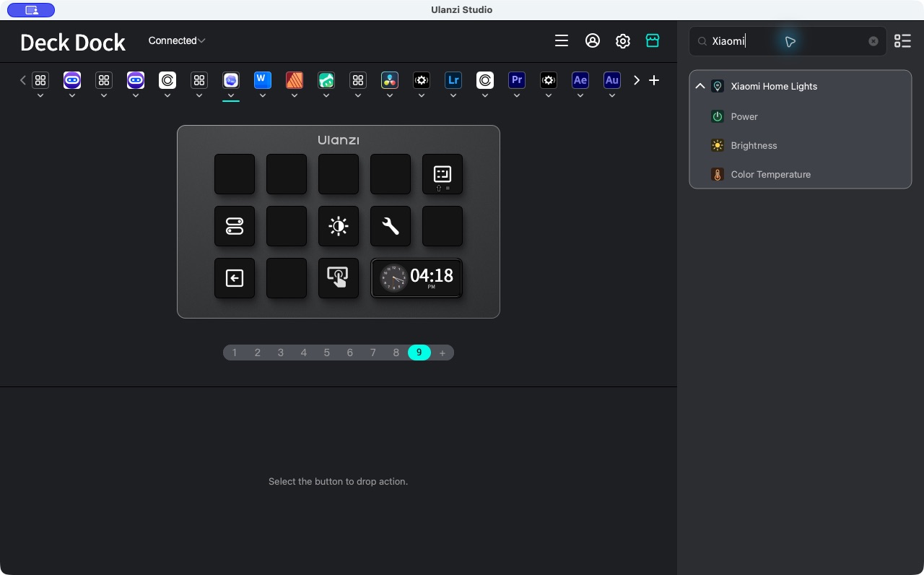Viewport: 924px width, 575px height.
Task: Open the Connected device dropdown
Action: 177,40
